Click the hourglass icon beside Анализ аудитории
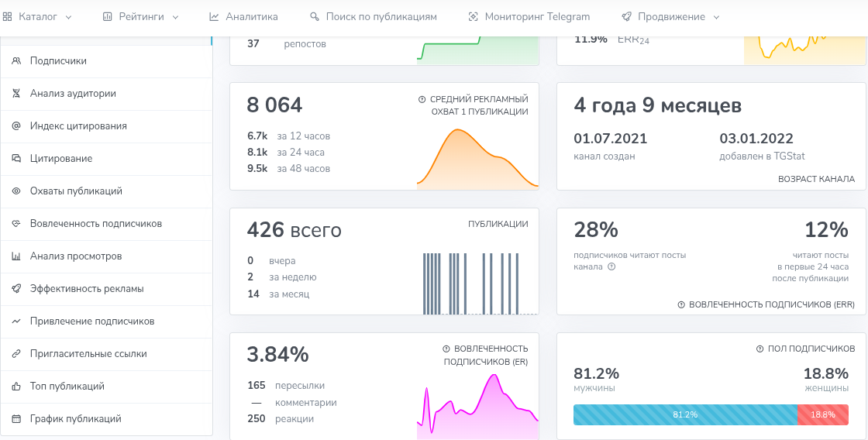Viewport: 868px width, 440px height. [16, 94]
